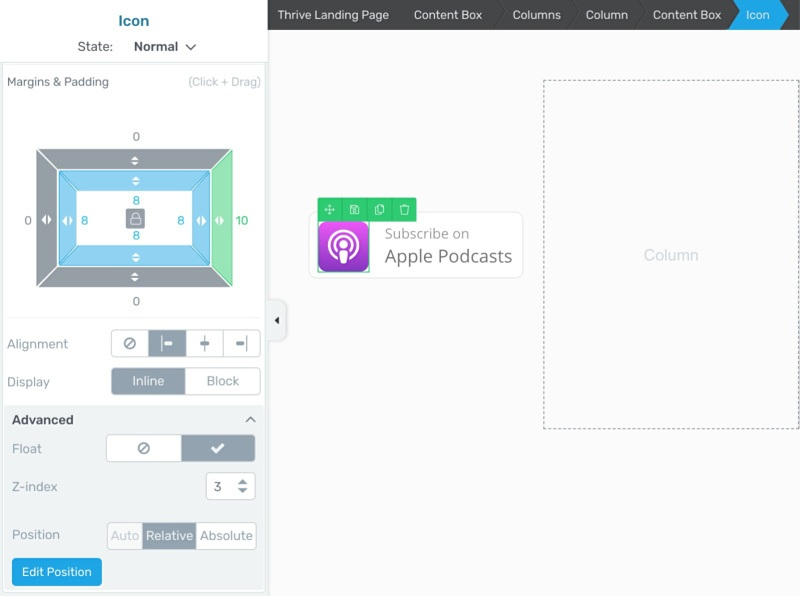Click the save icon on the green toolbar

pos(355,210)
